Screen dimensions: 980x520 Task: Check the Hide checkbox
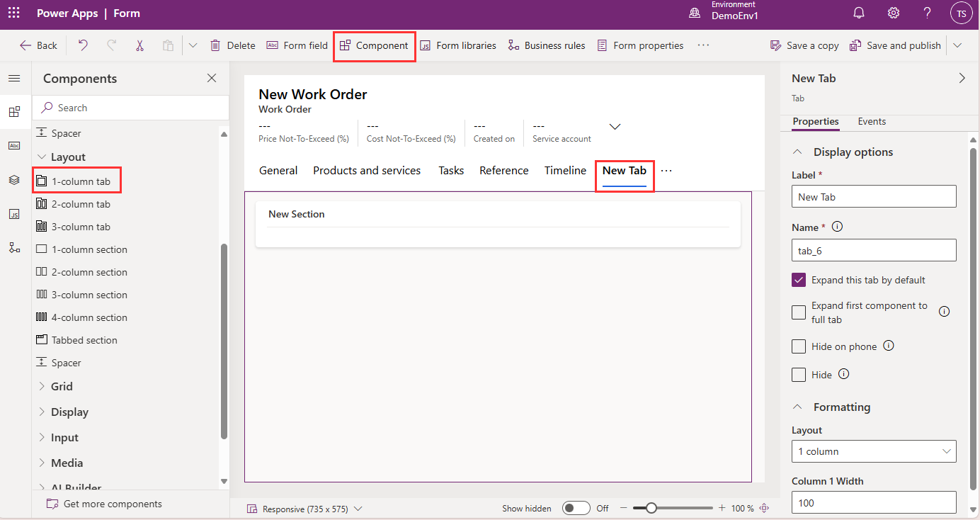pos(799,375)
